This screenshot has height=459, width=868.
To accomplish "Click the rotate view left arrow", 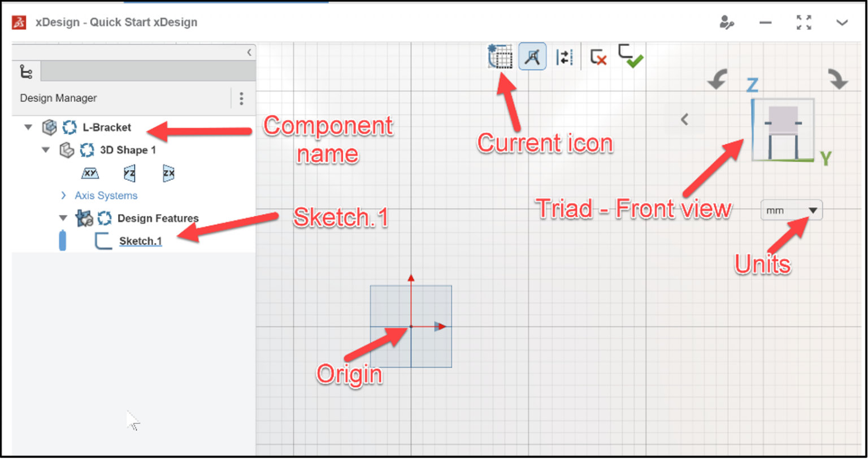I will 717,81.
